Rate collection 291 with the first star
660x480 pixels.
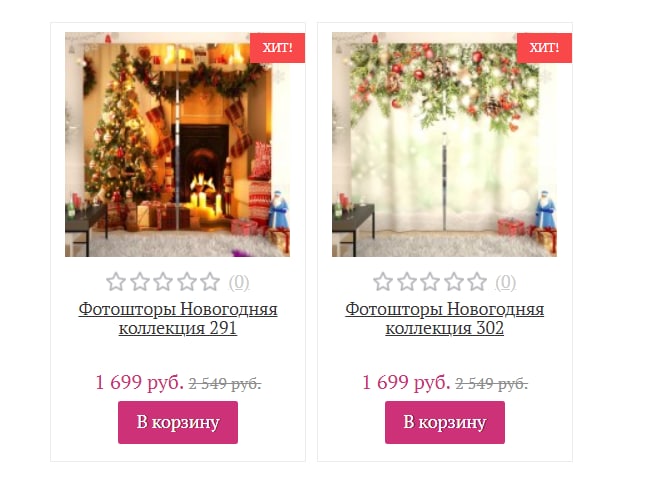[x=116, y=282]
